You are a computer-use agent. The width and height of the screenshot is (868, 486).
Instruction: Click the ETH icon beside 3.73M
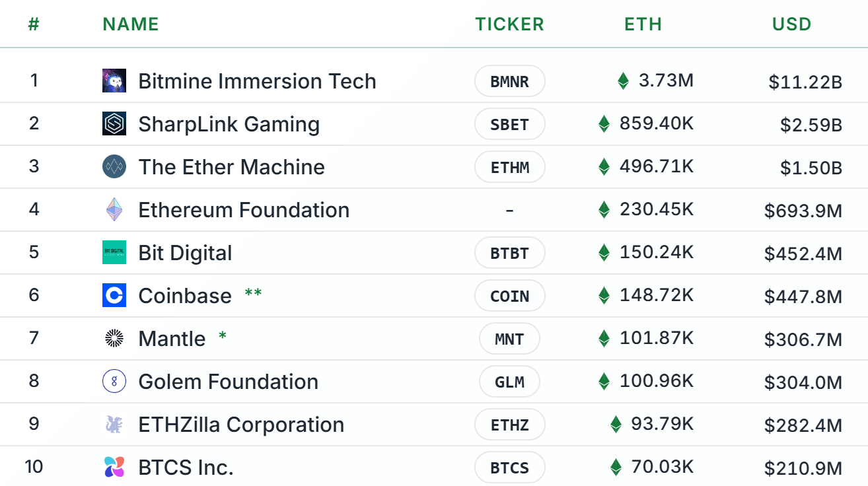coord(622,80)
